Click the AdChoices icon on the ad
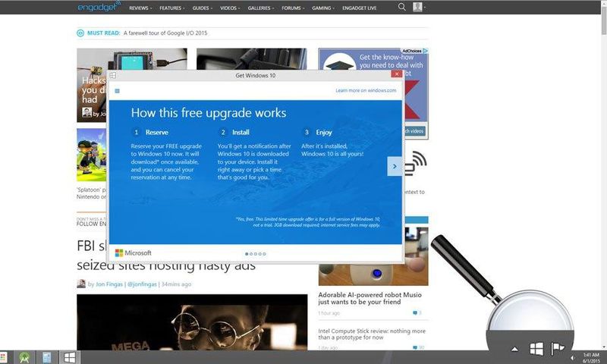 click(x=425, y=51)
